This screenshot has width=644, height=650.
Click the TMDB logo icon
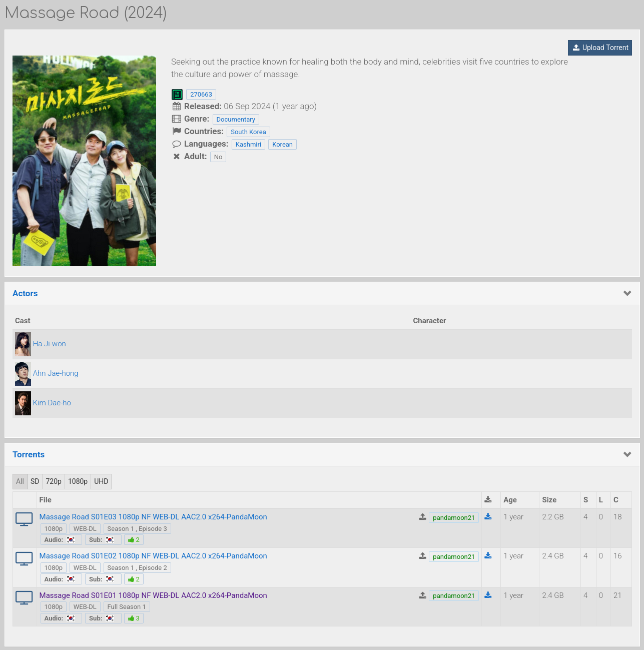click(x=177, y=94)
